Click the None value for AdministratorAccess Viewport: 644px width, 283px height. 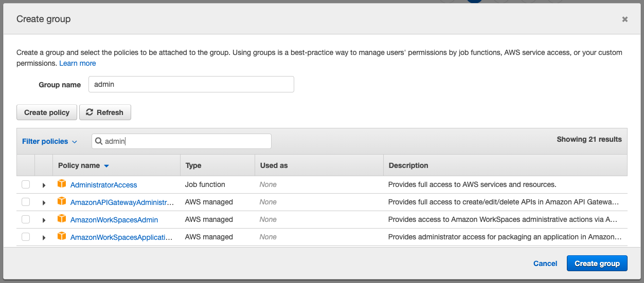point(268,184)
